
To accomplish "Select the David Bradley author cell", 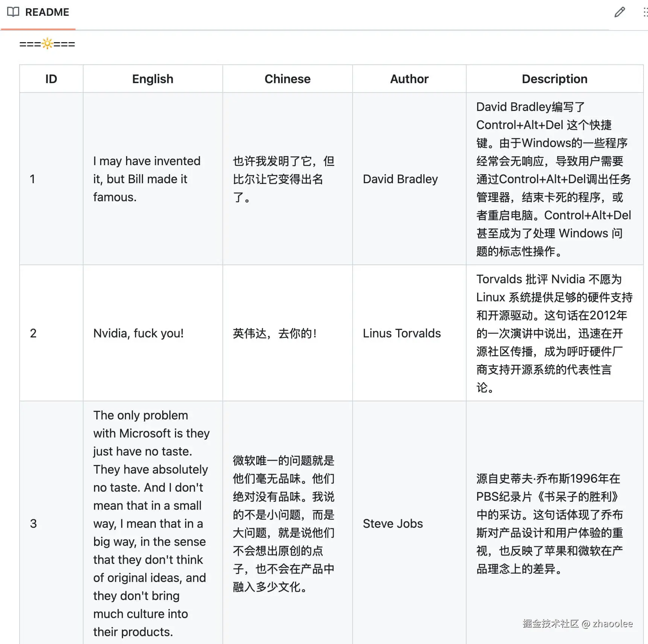I will [x=400, y=179].
